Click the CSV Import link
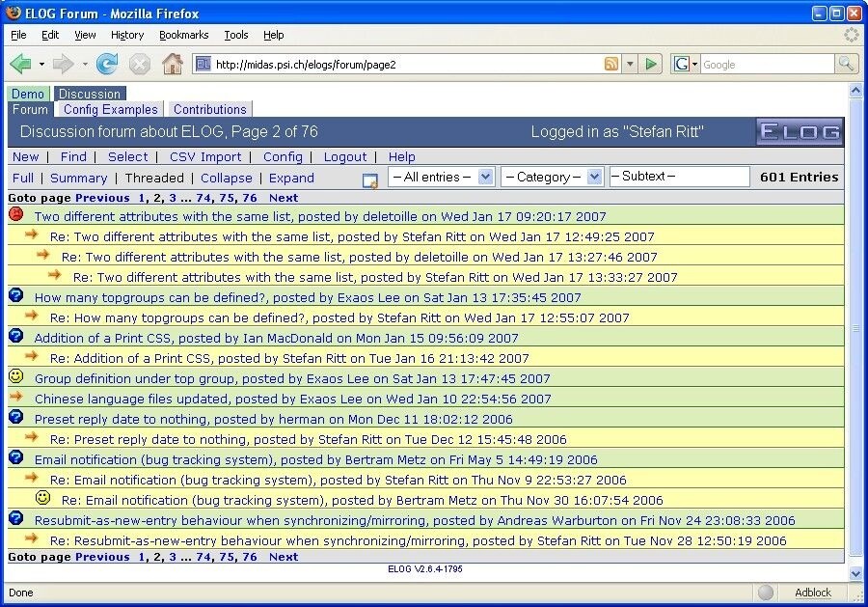Viewport: 868px width, 607px height. pos(205,156)
